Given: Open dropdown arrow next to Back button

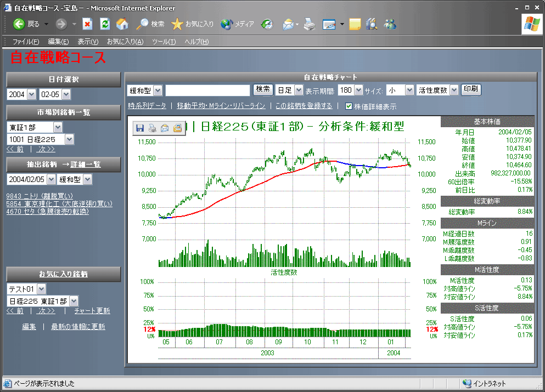Looking at the screenshot, I should [46, 24].
